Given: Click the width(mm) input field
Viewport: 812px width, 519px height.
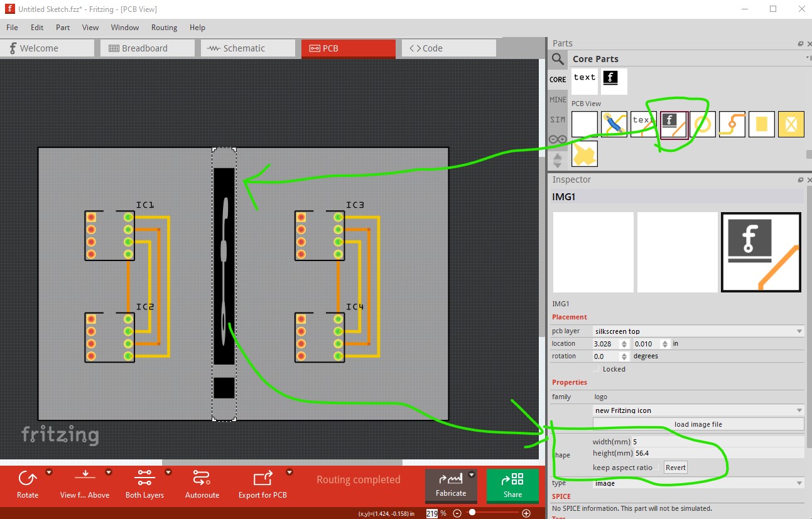Looking at the screenshot, I should pos(718,442).
